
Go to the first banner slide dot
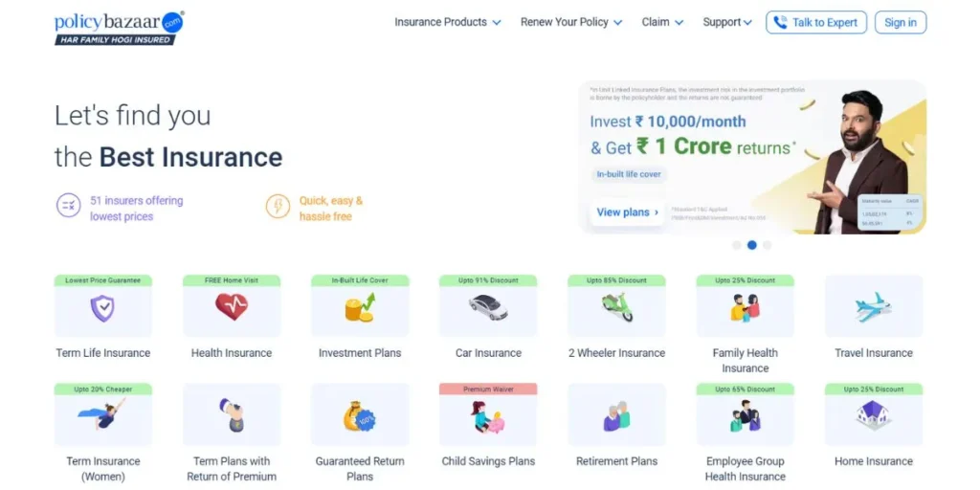point(737,245)
